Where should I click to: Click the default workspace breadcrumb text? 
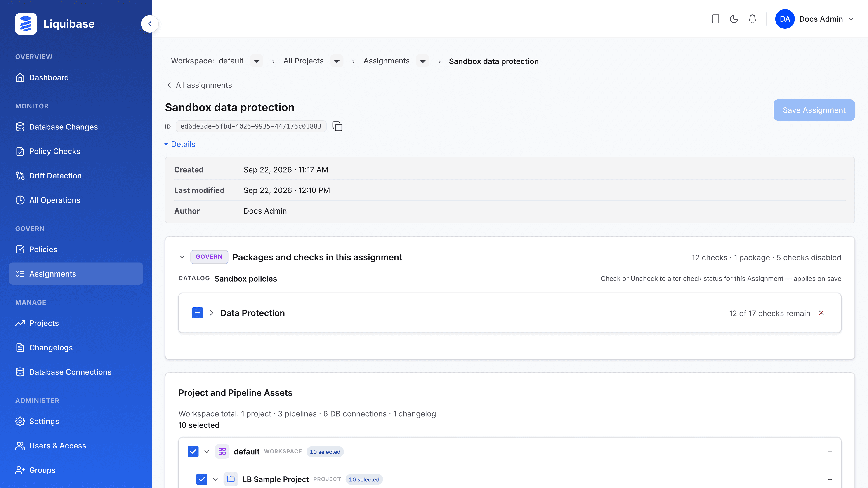click(x=231, y=61)
